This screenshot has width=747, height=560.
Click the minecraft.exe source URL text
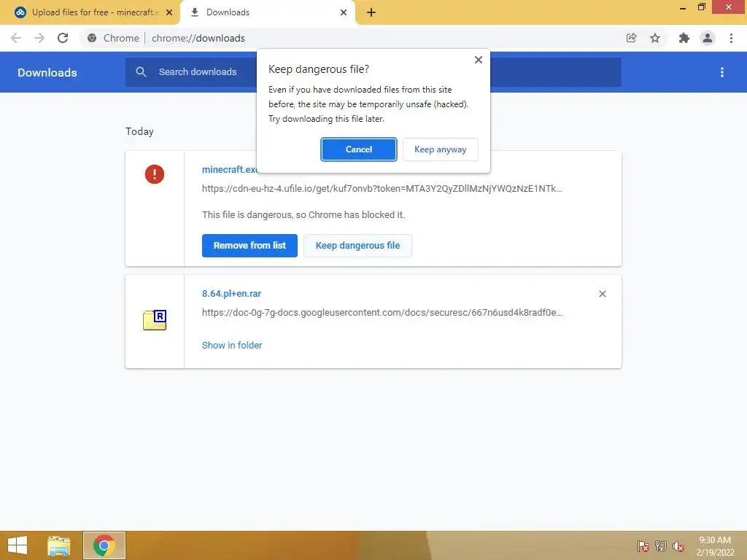[x=382, y=189]
